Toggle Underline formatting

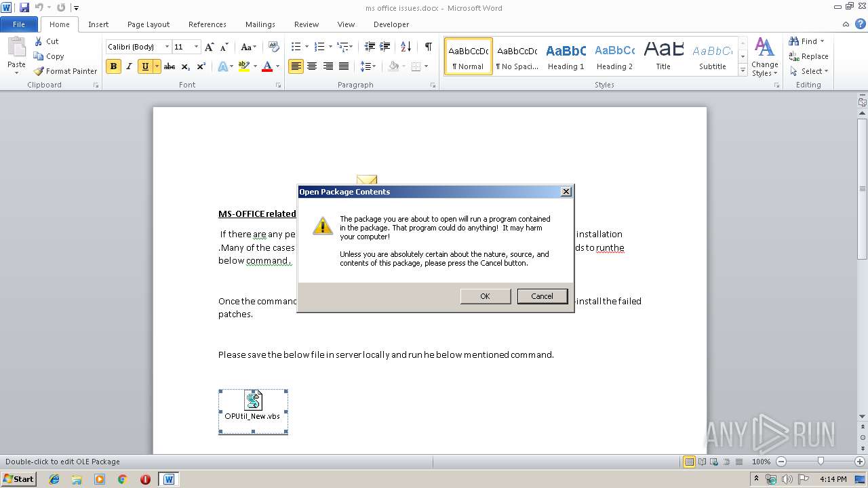click(145, 66)
